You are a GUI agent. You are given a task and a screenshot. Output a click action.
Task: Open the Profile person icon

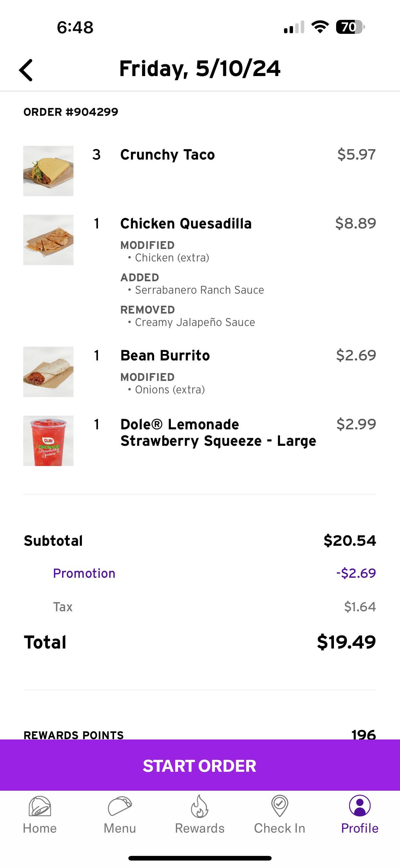pos(360,806)
